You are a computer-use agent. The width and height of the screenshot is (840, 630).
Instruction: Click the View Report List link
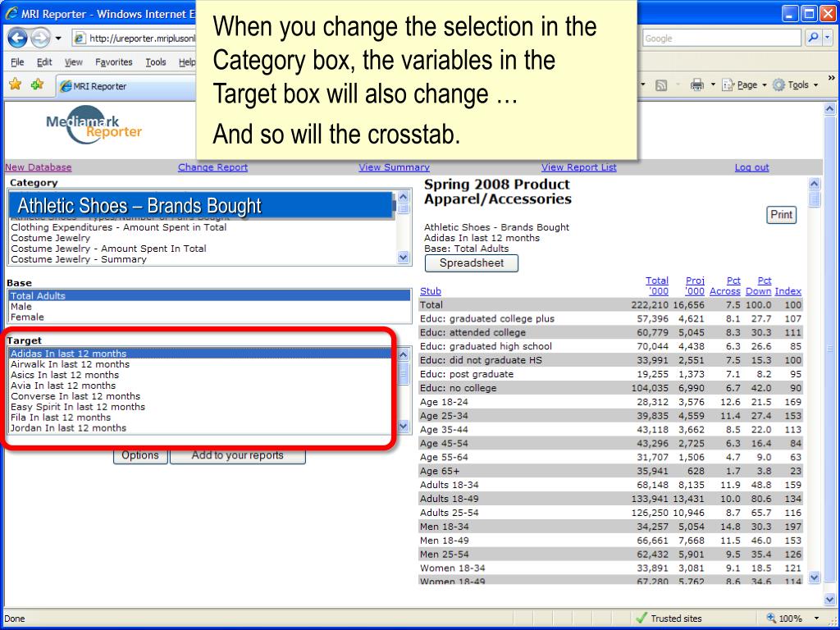(578, 167)
